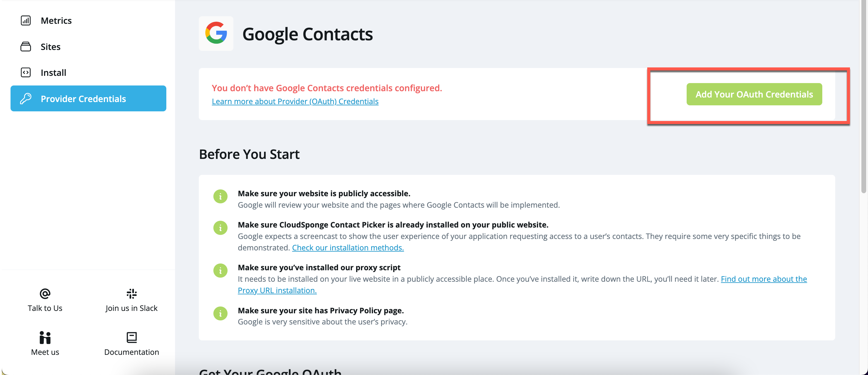
Task: Click the Talk to Us at-sign icon
Action: [45, 294]
